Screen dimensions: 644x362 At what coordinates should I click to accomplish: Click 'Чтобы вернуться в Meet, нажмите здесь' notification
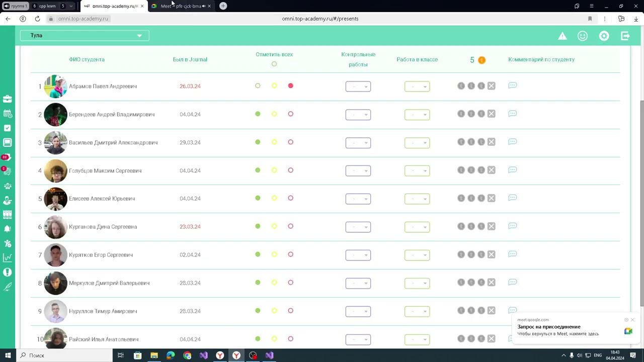click(558, 334)
